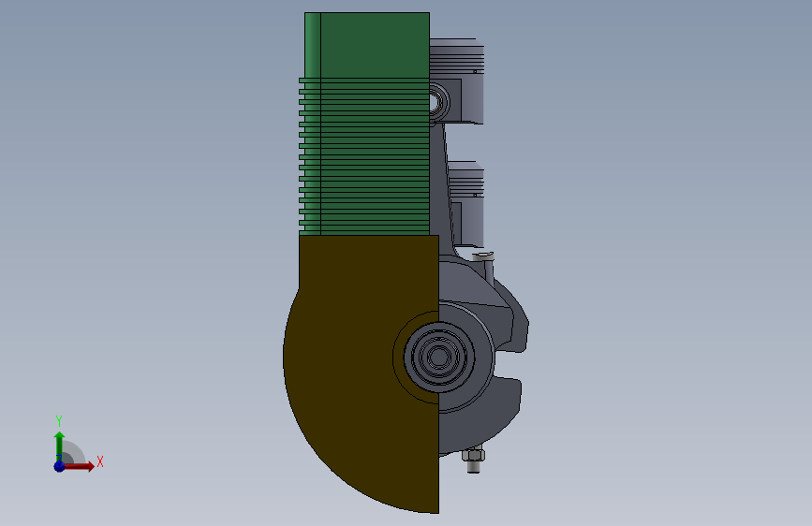Screen dimensions: 812x526
Task: Select the light green strip on cylinder's left edge
Action: pos(312,124)
